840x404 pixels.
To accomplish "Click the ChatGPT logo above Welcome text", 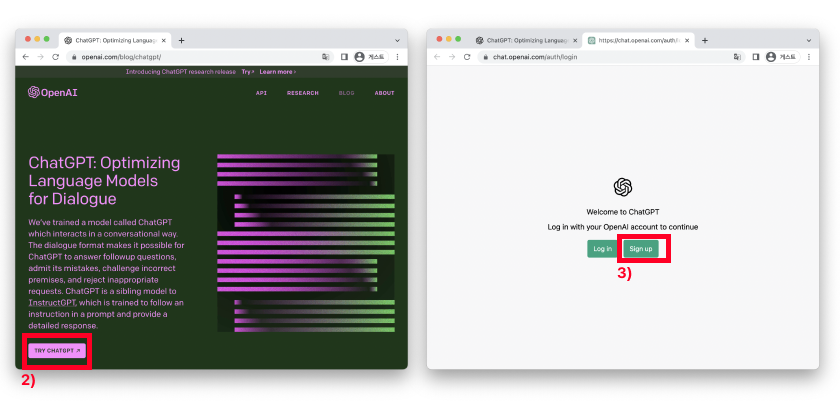I will tap(622, 187).
